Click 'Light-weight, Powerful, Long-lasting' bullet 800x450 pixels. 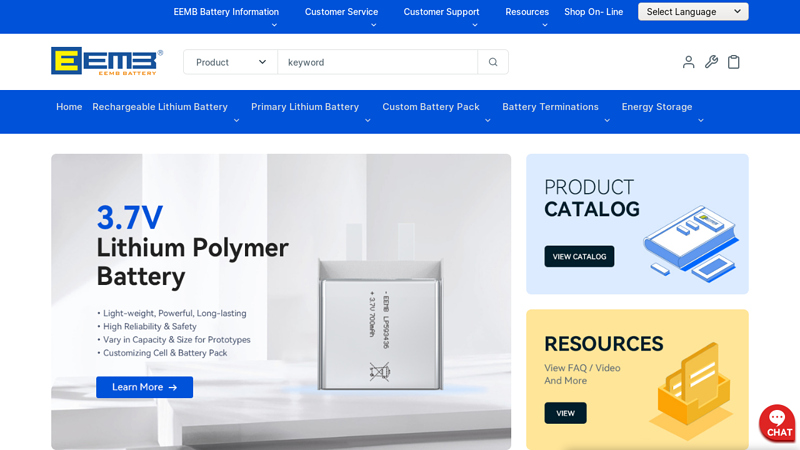click(x=172, y=313)
